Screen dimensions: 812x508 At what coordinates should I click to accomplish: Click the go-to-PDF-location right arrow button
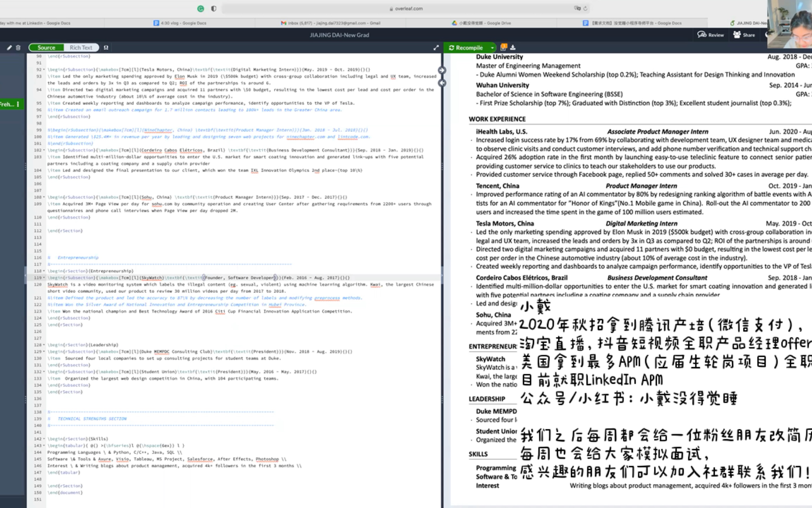(x=442, y=70)
